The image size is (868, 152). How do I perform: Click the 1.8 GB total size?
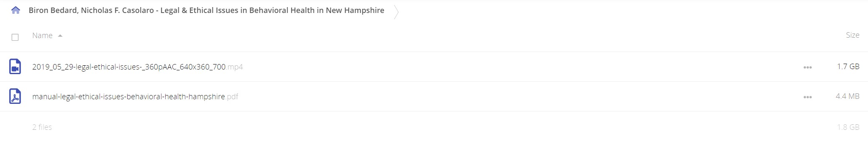pyautogui.click(x=848, y=127)
